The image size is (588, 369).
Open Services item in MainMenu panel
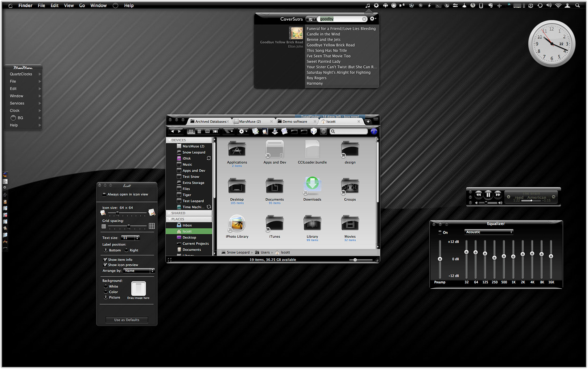(24, 103)
